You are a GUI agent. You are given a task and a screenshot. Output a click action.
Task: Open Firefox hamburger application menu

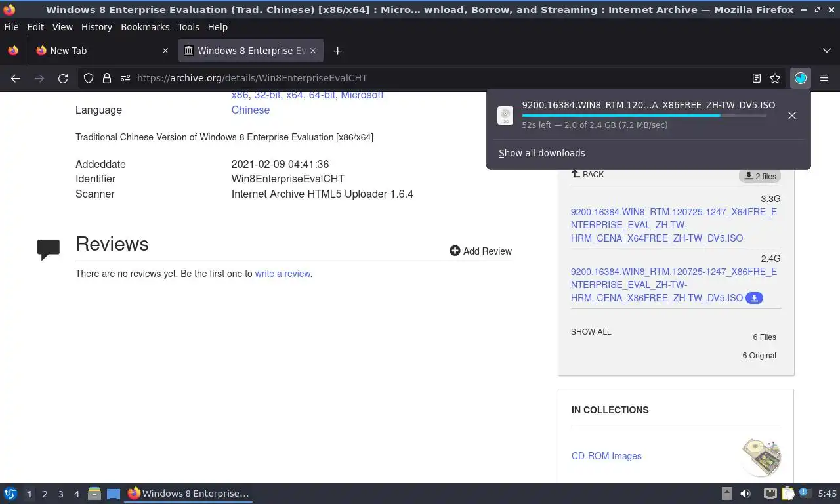click(824, 78)
